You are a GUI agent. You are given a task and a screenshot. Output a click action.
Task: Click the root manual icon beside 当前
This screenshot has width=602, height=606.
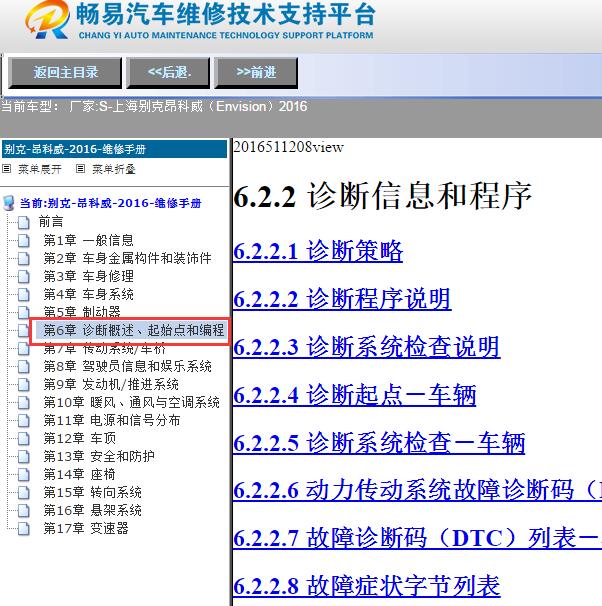[x=9, y=203]
